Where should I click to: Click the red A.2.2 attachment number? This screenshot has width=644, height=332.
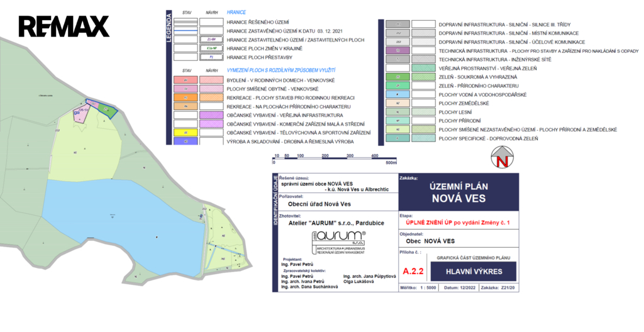click(x=413, y=272)
